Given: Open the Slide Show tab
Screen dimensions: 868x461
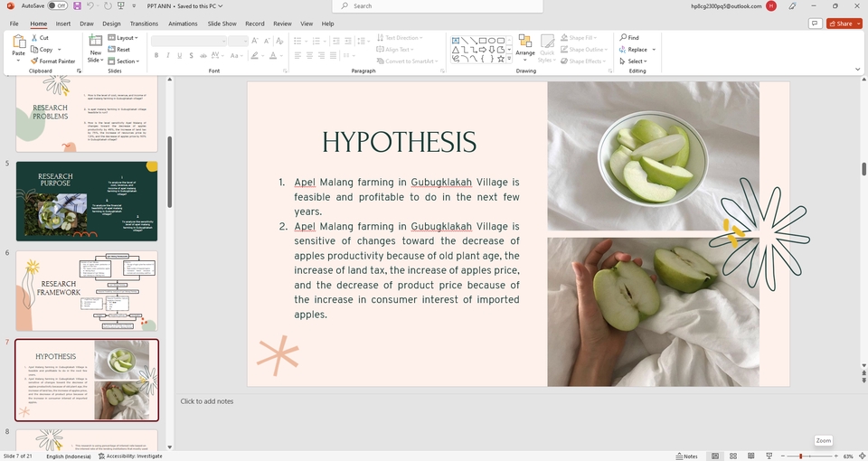Looking at the screenshot, I should [x=222, y=24].
